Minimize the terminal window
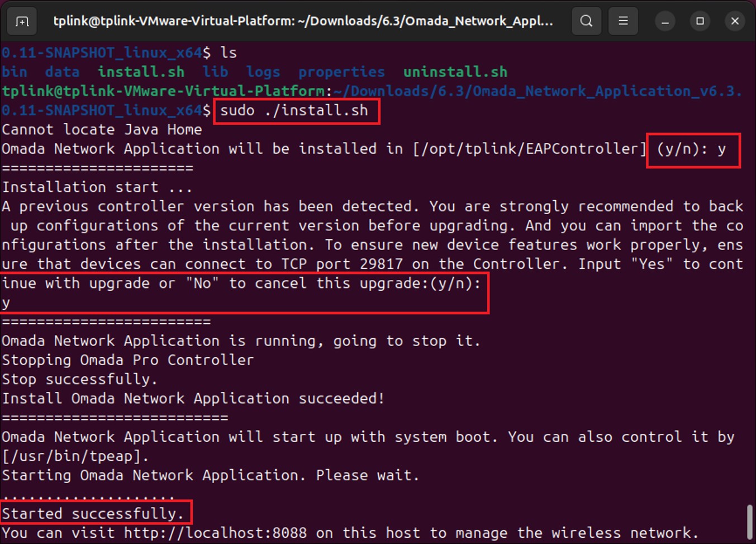 pyautogui.click(x=665, y=21)
